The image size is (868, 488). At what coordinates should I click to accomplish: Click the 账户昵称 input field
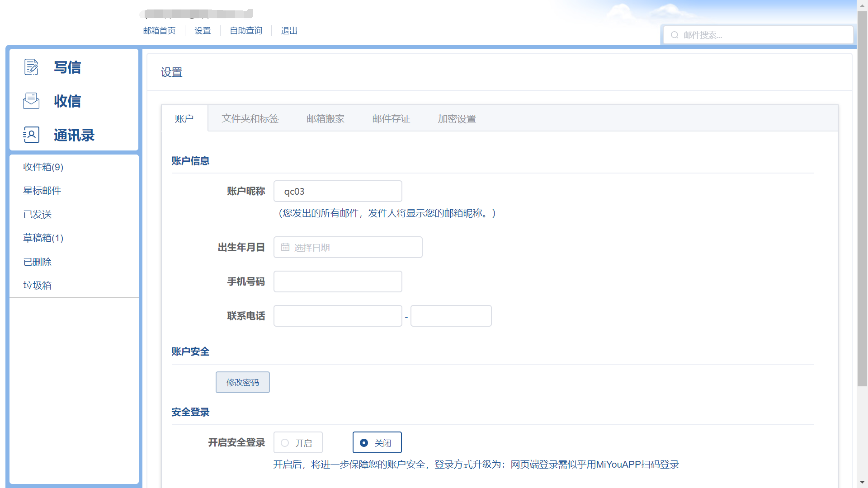338,191
